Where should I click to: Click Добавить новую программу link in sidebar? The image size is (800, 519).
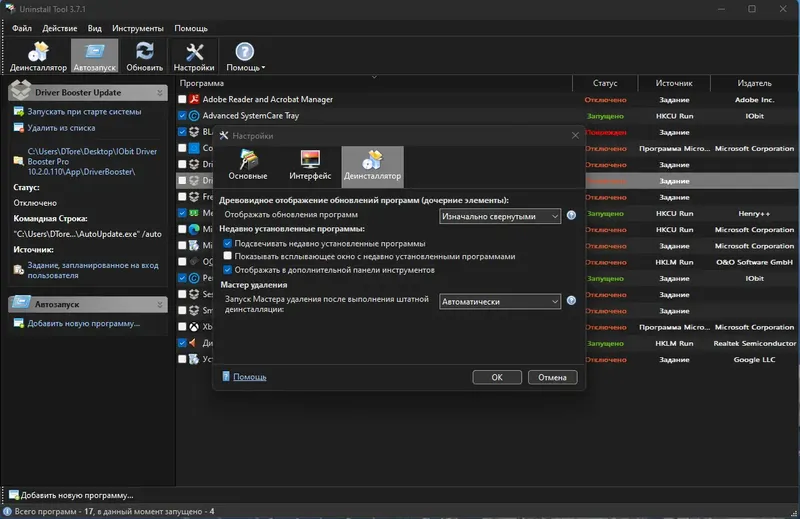click(x=84, y=324)
